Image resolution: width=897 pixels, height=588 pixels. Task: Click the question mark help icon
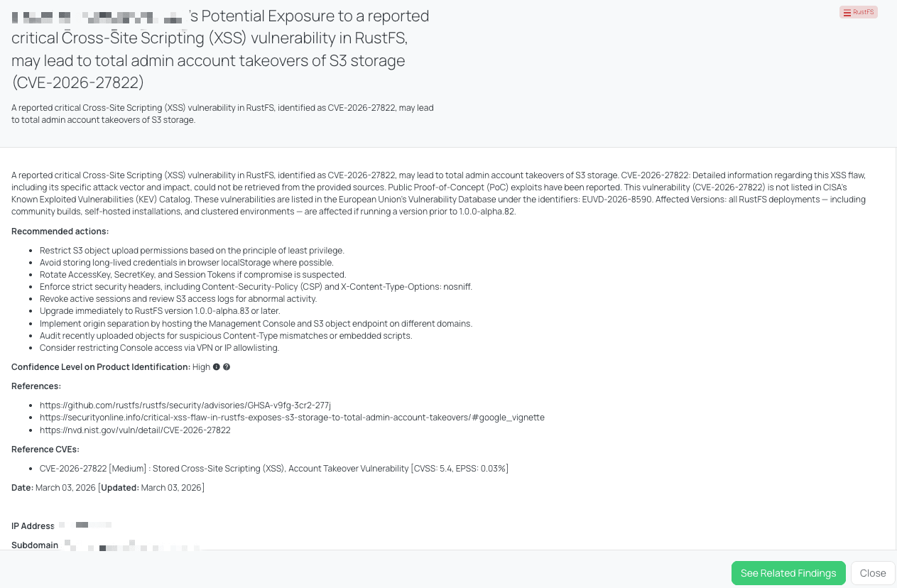pyautogui.click(x=227, y=367)
